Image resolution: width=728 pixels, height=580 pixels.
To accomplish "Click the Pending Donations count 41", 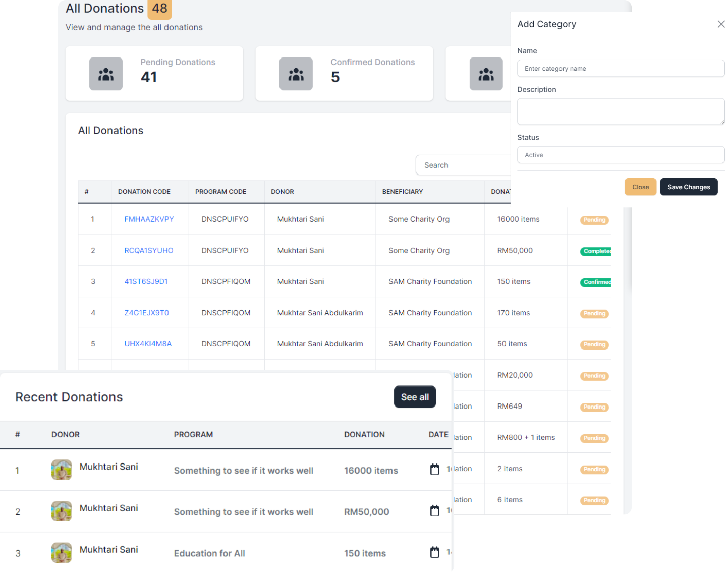I will pos(149,77).
